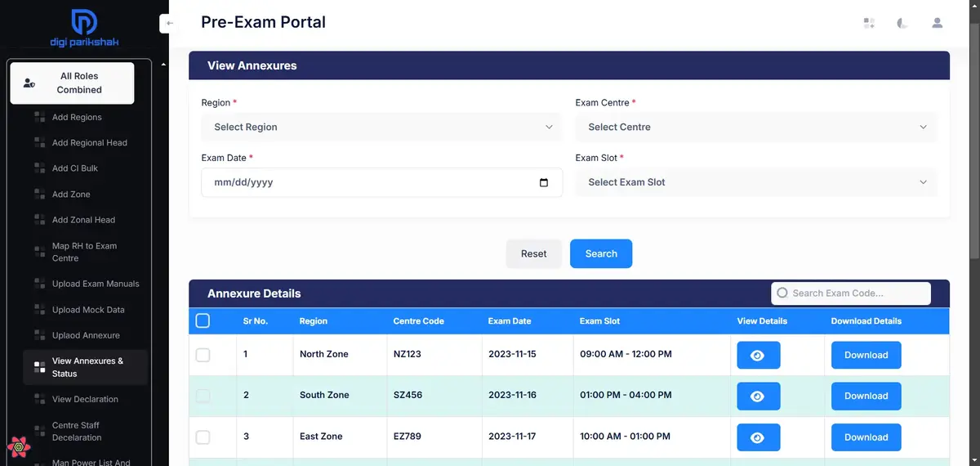Image resolution: width=980 pixels, height=466 pixels.
Task: Click the icon beside Add Zone
Action: coord(39,194)
